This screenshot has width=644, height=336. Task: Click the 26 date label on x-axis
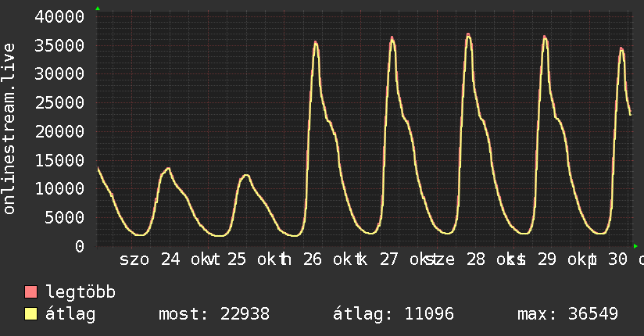pyautogui.click(x=313, y=259)
